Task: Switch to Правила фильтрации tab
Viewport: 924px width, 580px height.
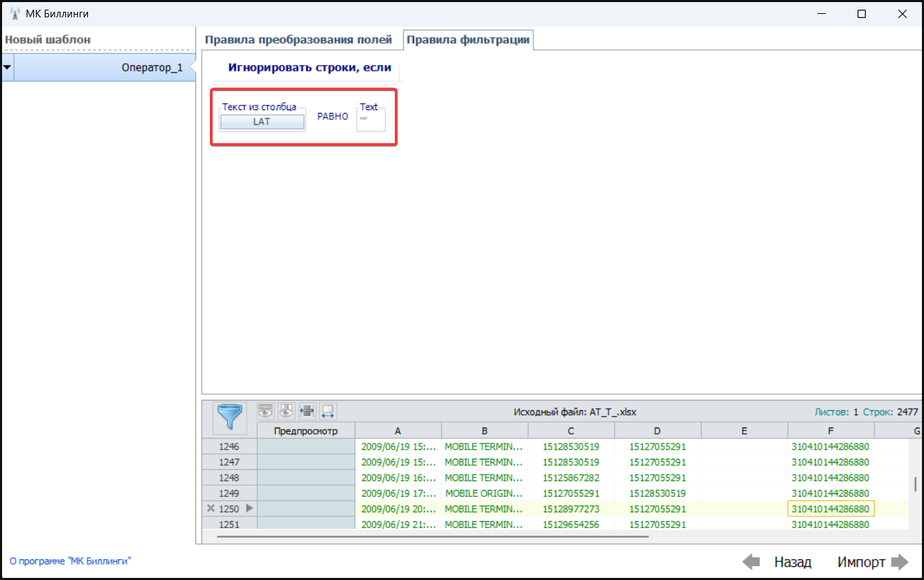Action: coord(468,39)
